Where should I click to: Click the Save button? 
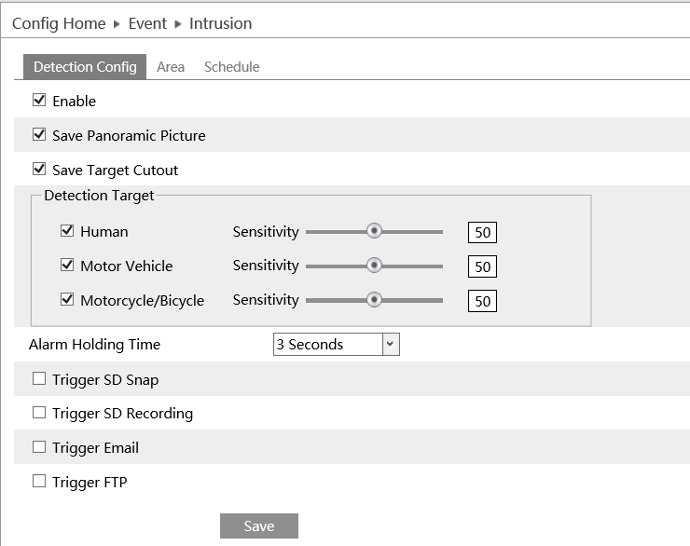coord(258,526)
